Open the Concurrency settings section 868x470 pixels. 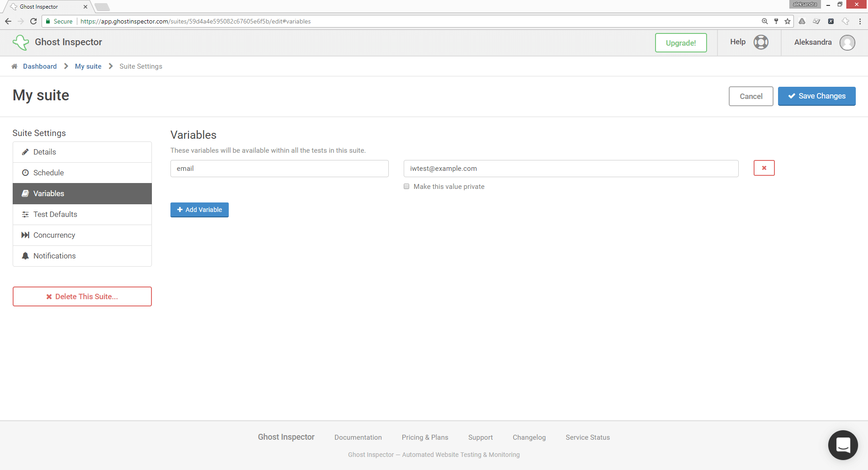pos(82,235)
